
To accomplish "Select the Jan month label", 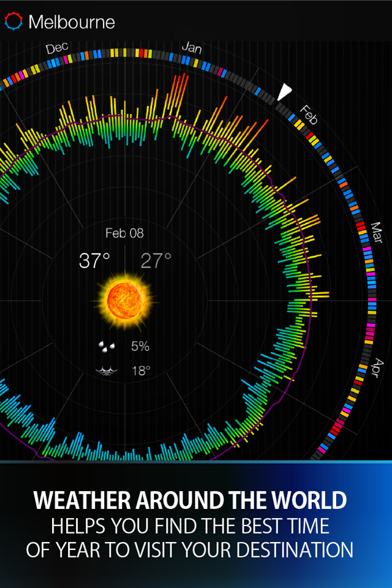I will [x=192, y=47].
